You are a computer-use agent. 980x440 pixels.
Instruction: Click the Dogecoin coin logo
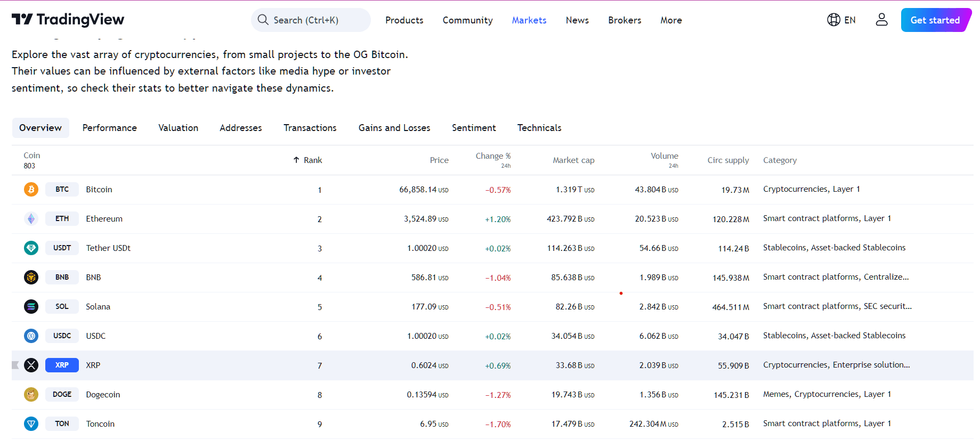pos(31,395)
